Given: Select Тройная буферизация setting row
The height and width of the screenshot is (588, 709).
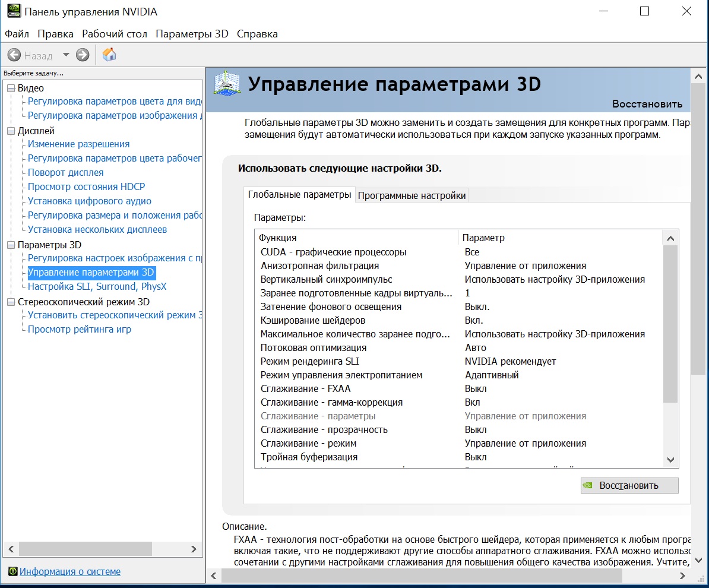Looking at the screenshot, I should click(459, 457).
